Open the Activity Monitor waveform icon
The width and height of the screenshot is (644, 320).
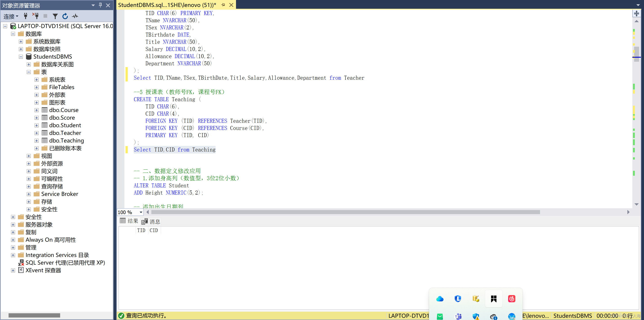pos(75,16)
